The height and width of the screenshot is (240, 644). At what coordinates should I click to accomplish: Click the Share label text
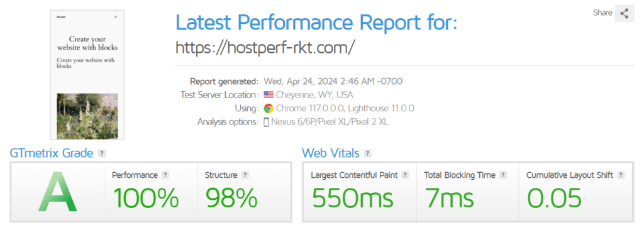[602, 13]
